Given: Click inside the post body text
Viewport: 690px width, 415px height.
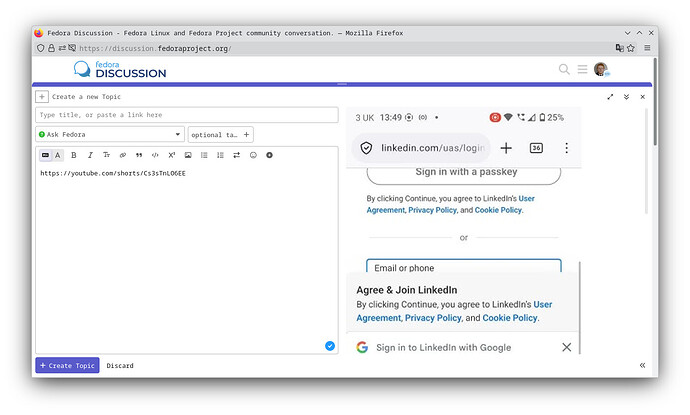Looking at the screenshot, I should pyautogui.click(x=187, y=260).
